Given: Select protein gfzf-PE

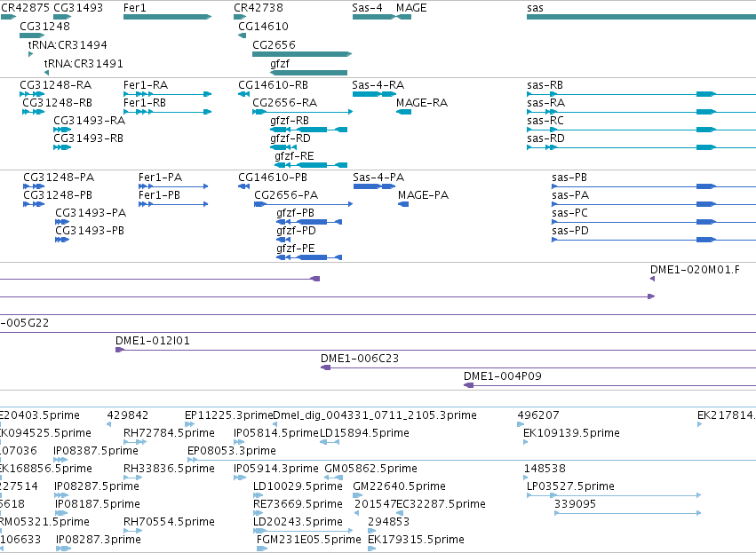Looking at the screenshot, I should (x=309, y=257).
